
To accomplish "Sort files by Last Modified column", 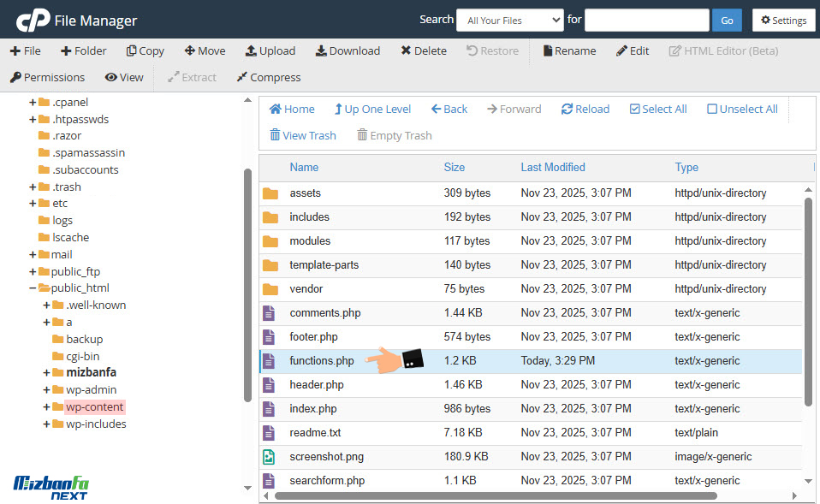I will pos(552,168).
